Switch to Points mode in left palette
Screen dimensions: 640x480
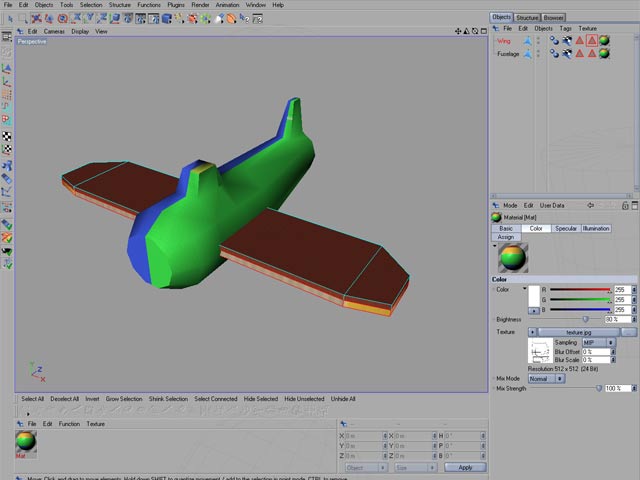pos(7,94)
